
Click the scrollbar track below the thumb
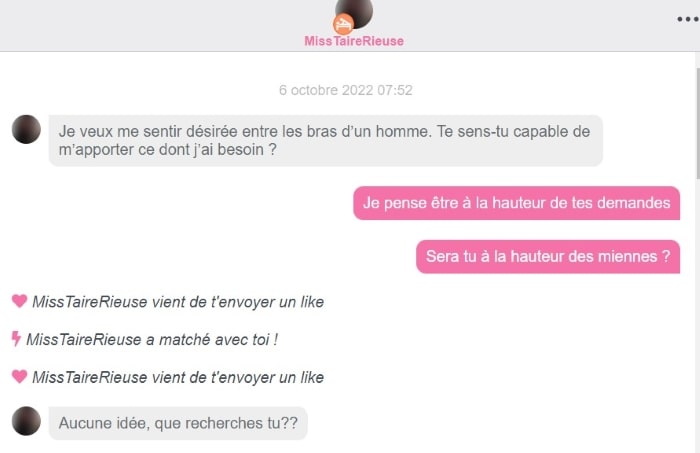click(x=698, y=316)
